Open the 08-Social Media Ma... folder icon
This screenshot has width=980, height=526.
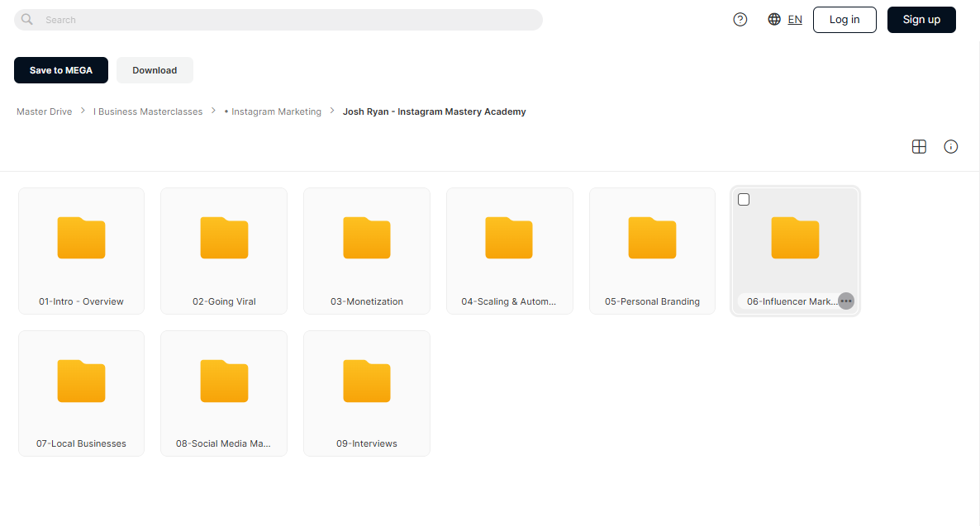point(224,381)
